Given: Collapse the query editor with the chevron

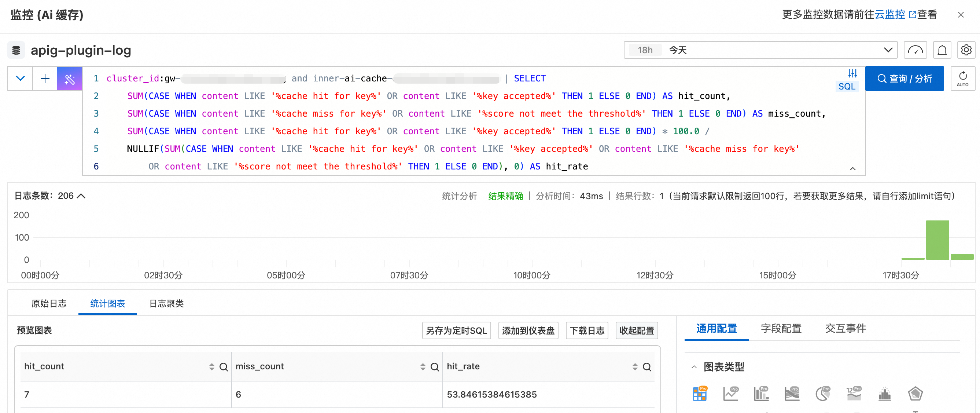Looking at the screenshot, I should point(852,169).
